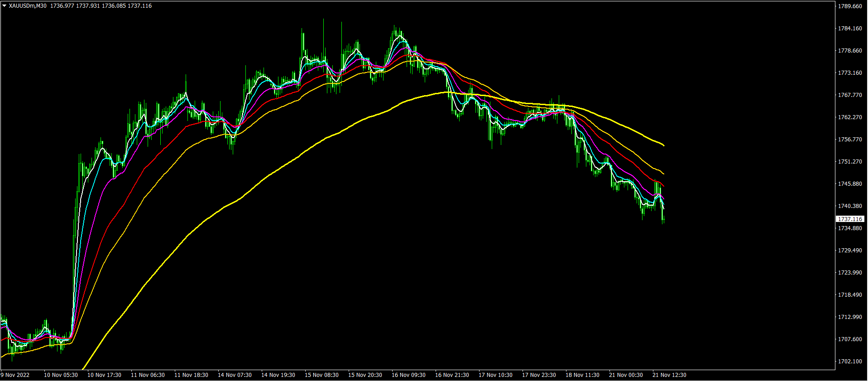Click the 1751.270 price scale label
Viewport: 868px width, 381px height.
850,162
